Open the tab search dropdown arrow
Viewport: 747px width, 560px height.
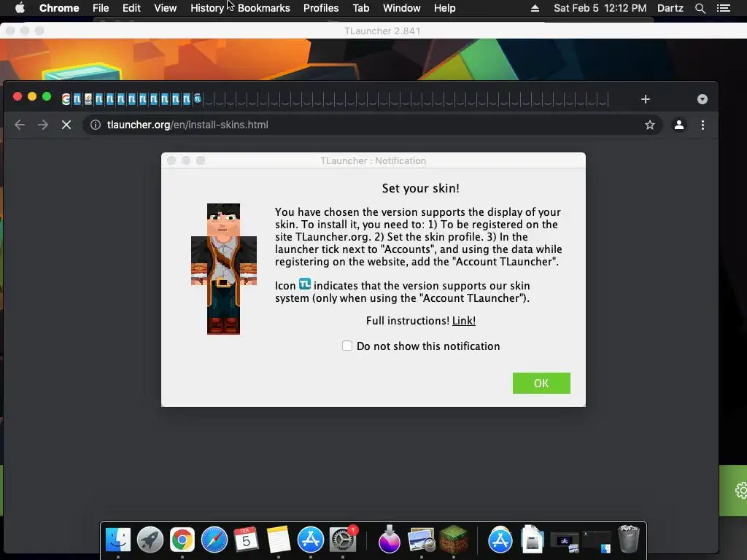point(703,99)
